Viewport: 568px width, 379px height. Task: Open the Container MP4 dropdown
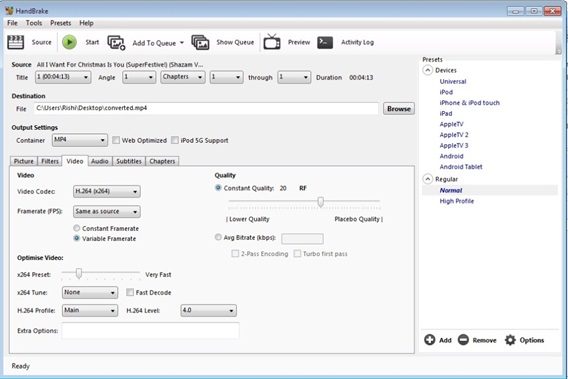click(80, 140)
